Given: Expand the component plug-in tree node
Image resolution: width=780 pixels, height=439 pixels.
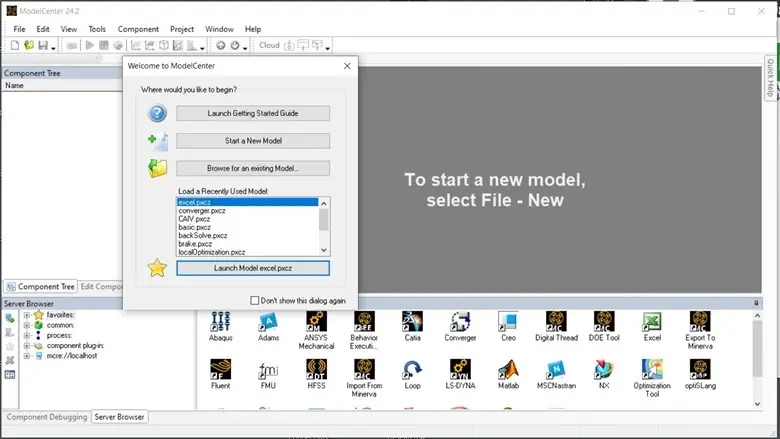Looking at the screenshot, I should pyautogui.click(x=27, y=346).
